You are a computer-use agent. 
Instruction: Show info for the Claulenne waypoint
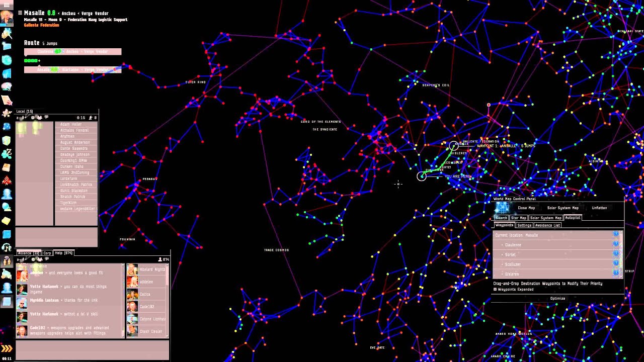[x=616, y=244]
